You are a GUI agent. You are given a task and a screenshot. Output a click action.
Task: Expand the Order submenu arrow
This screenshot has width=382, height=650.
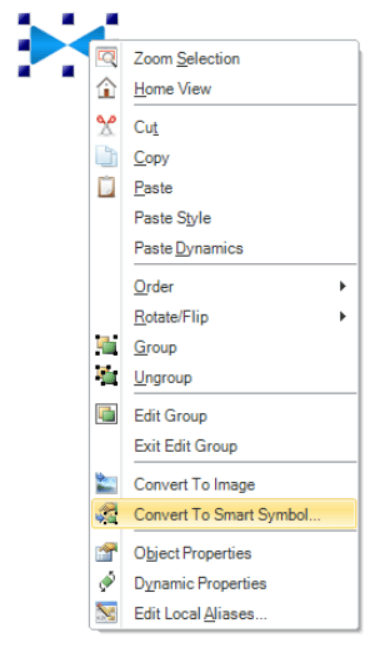[342, 286]
